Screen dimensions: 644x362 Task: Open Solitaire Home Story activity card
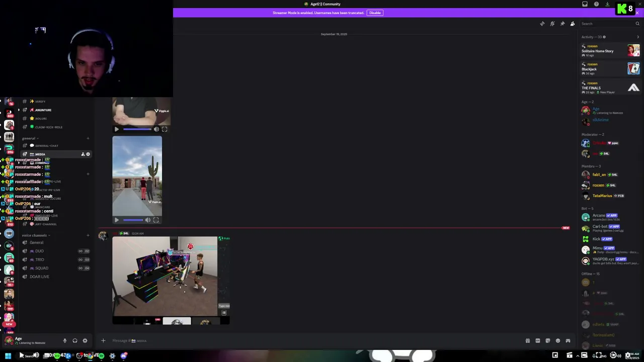point(610,50)
